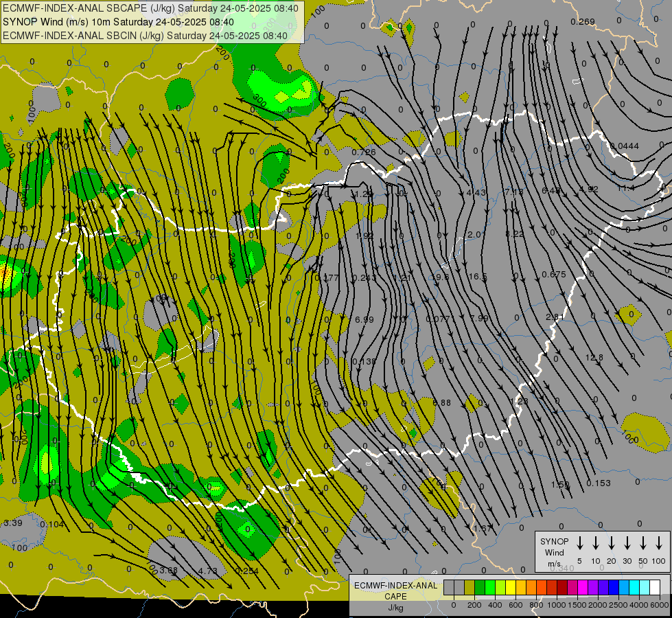Screen dimensions: 672x618
Task: Click the 4.73 value on the map
Action: (208, 571)
